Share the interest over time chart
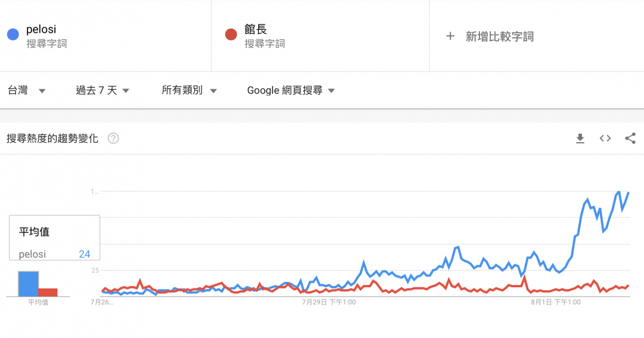Viewport: 644px width, 338px height. click(x=630, y=139)
